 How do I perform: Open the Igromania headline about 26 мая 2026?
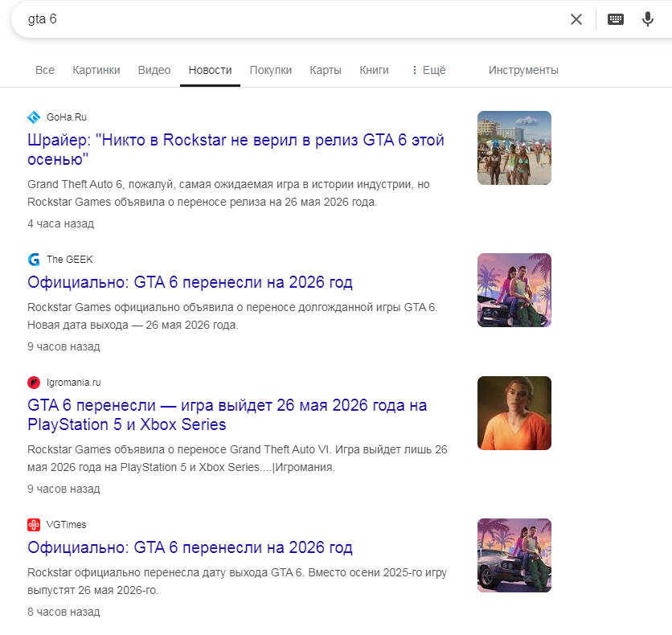[x=227, y=415]
